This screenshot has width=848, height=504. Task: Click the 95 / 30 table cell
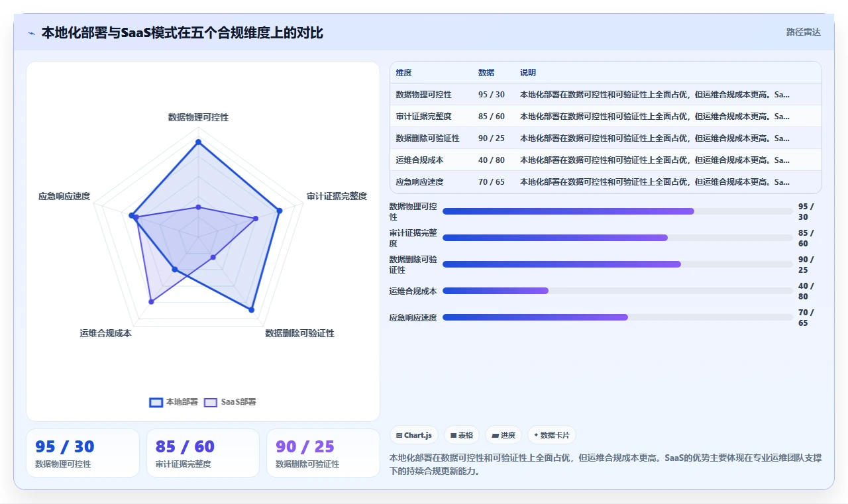(x=492, y=95)
